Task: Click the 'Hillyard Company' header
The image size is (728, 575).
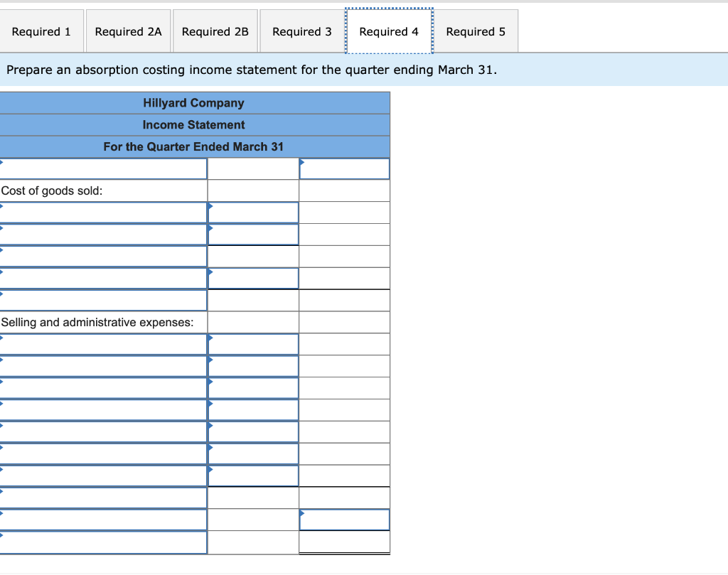Action: (x=193, y=102)
